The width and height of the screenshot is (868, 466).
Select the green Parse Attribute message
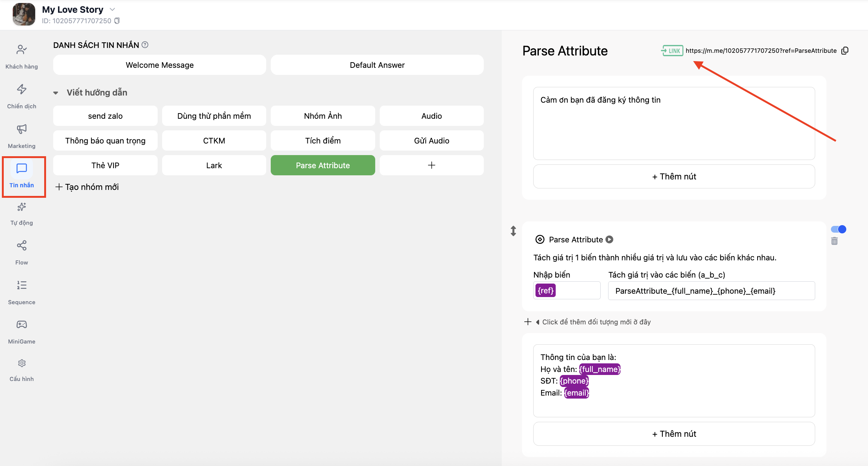[323, 165]
